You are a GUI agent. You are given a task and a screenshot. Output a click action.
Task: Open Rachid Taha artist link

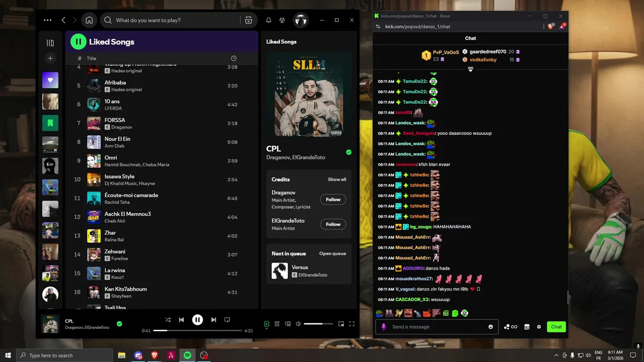(x=117, y=202)
